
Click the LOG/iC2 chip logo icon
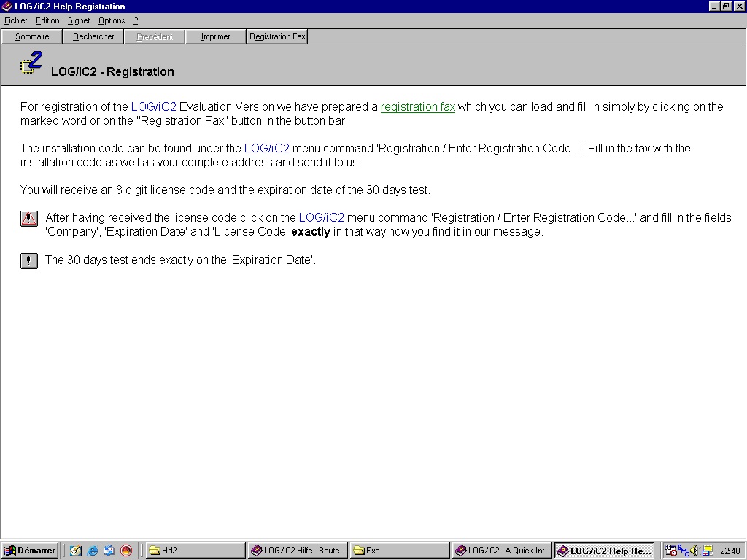31,63
